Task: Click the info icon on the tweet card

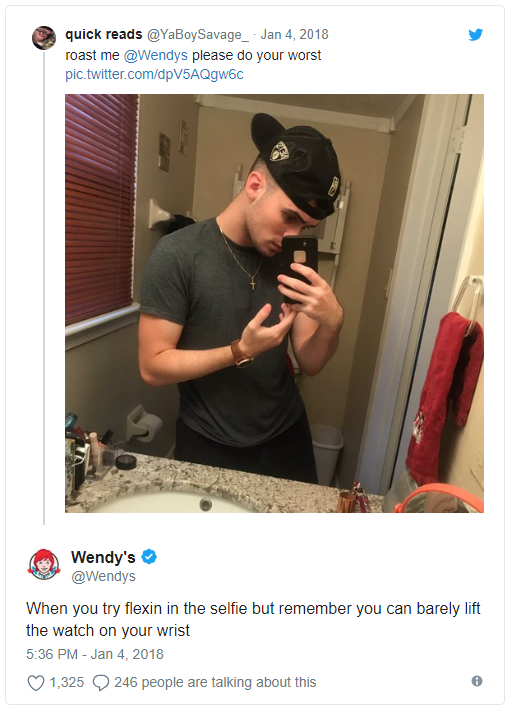Action: [477, 681]
